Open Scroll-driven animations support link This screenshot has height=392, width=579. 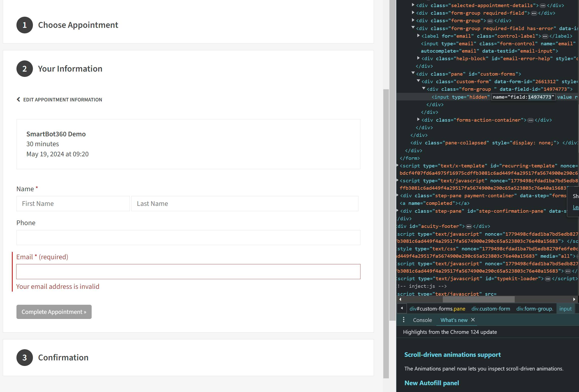[x=452, y=355]
